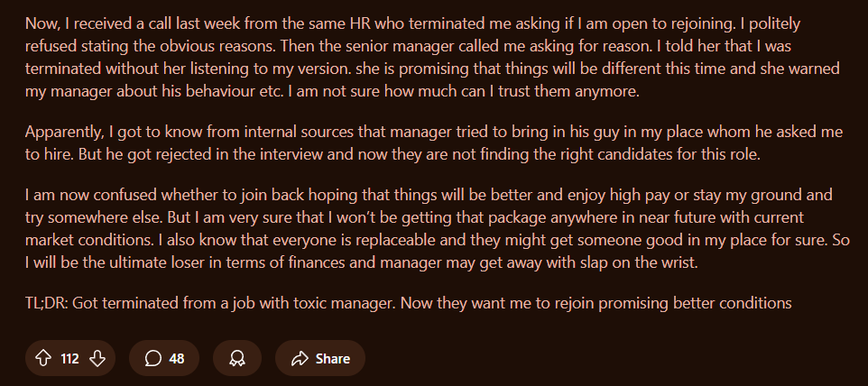
Task: Open the 48 comments count
Action: point(177,358)
